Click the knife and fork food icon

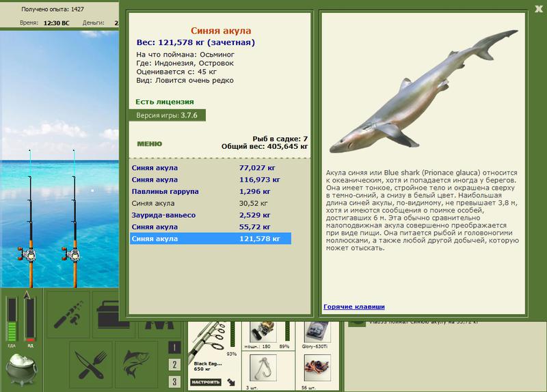(91, 365)
